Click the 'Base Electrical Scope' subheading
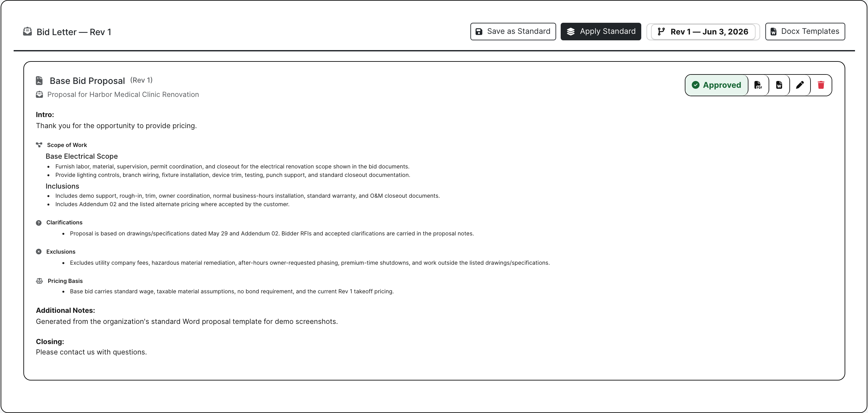 82,156
